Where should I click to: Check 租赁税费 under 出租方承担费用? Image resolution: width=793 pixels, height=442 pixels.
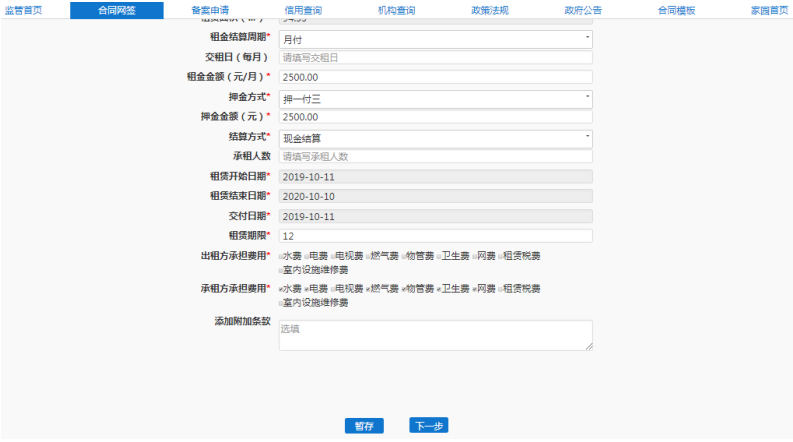[500, 257]
